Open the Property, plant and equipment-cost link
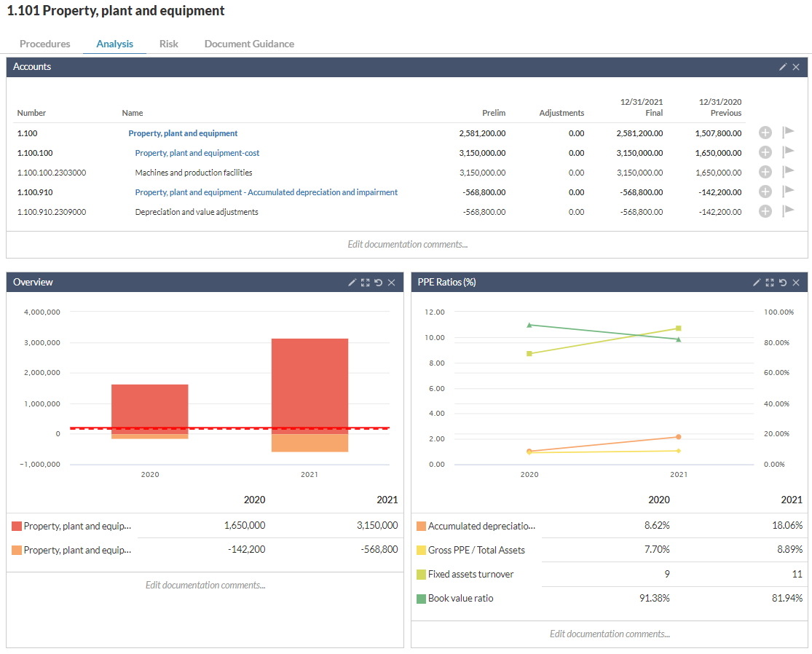 (x=197, y=153)
